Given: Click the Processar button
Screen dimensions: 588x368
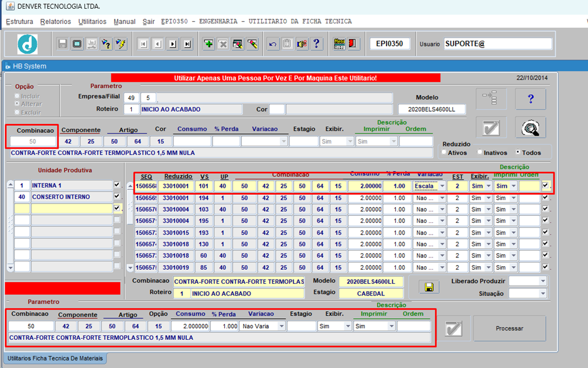Looking at the screenshot, I should 510,329.
